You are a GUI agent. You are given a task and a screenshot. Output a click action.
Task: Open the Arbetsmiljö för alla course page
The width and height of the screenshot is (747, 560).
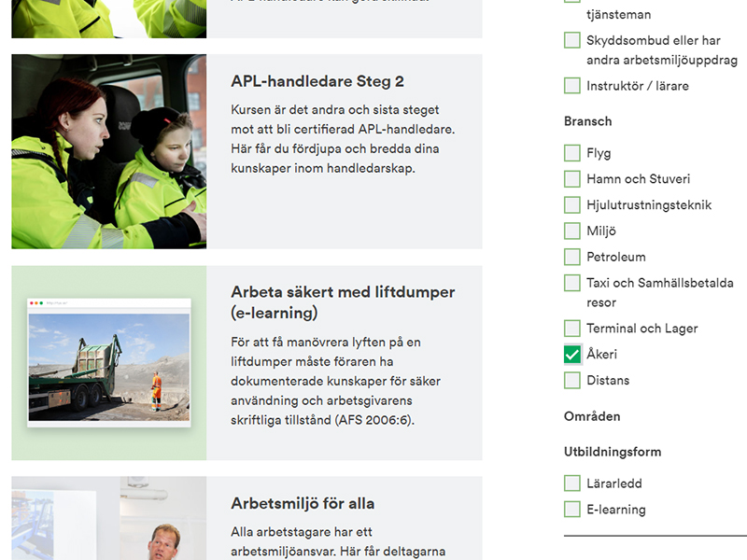tap(303, 503)
